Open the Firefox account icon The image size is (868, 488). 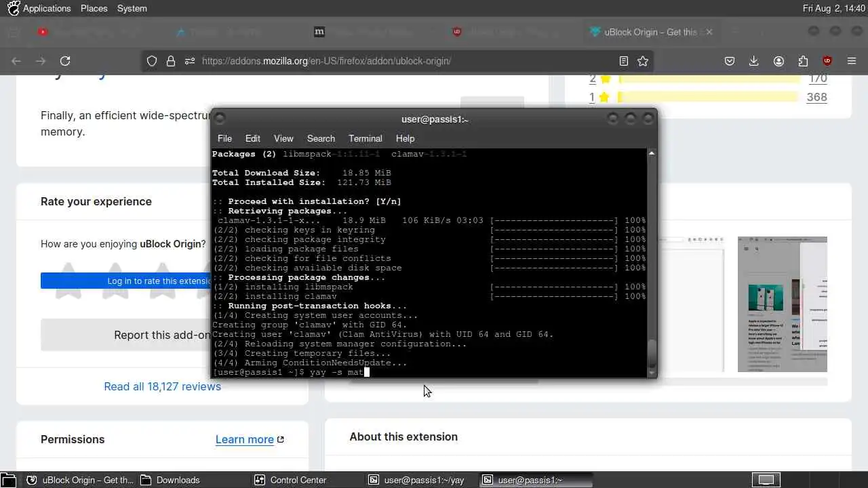point(778,61)
